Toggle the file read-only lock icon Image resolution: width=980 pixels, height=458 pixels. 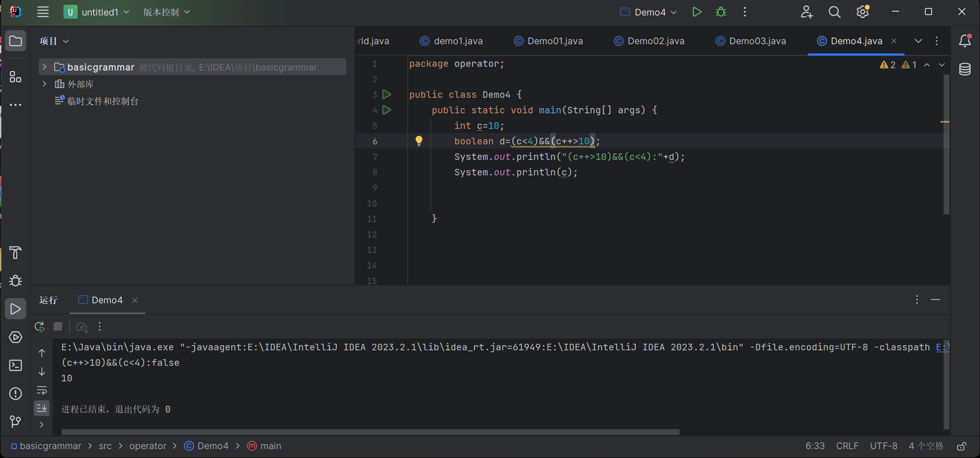[962, 446]
